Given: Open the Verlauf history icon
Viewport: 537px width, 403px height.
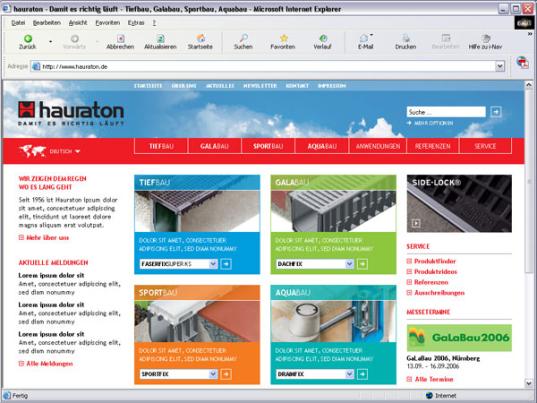Looking at the screenshot, I should pos(323,38).
